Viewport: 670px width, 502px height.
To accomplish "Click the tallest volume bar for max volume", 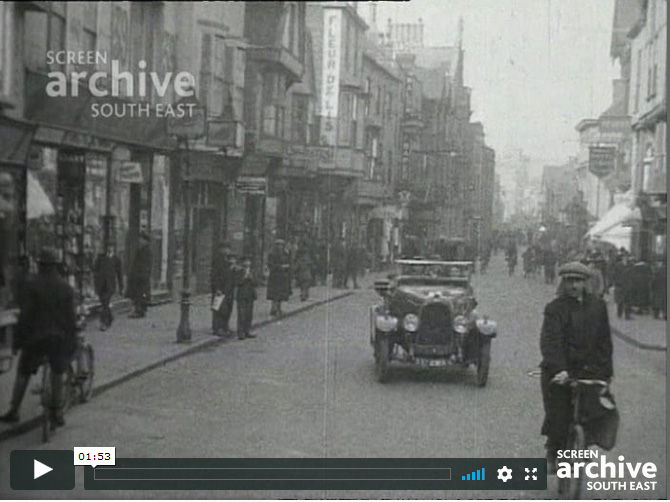I will [x=483, y=473].
